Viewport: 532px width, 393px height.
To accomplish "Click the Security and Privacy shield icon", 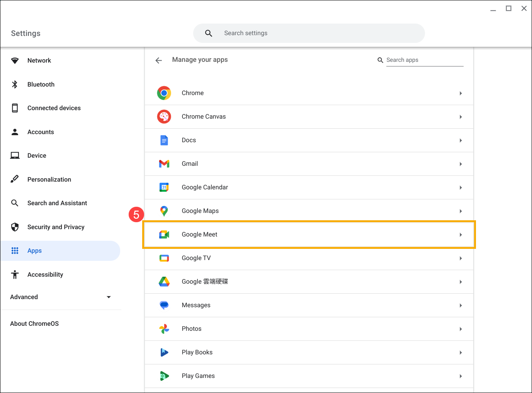I will coord(15,227).
